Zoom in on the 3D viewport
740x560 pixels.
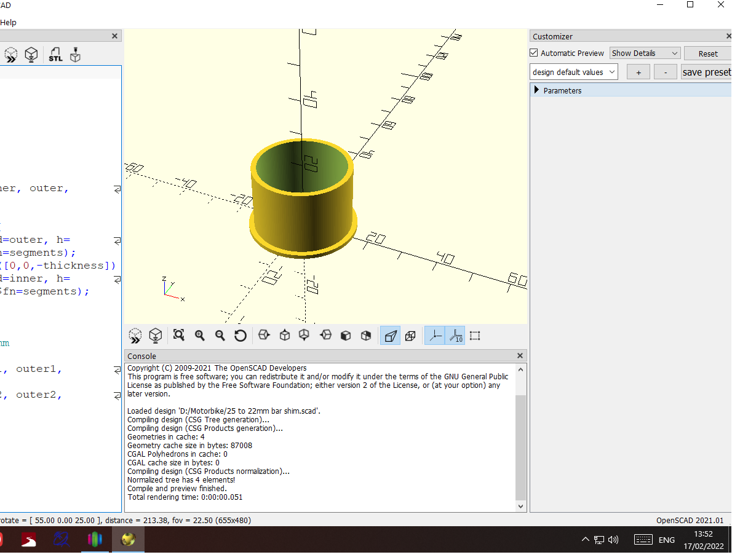tap(199, 335)
